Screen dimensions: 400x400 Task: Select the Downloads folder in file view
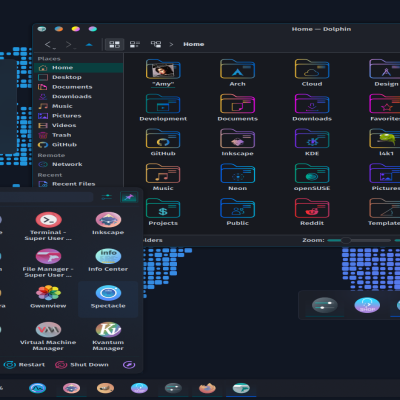pyautogui.click(x=312, y=108)
